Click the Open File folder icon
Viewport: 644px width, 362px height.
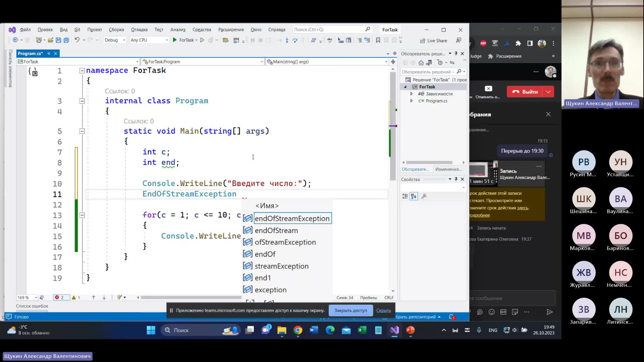click(x=50, y=40)
